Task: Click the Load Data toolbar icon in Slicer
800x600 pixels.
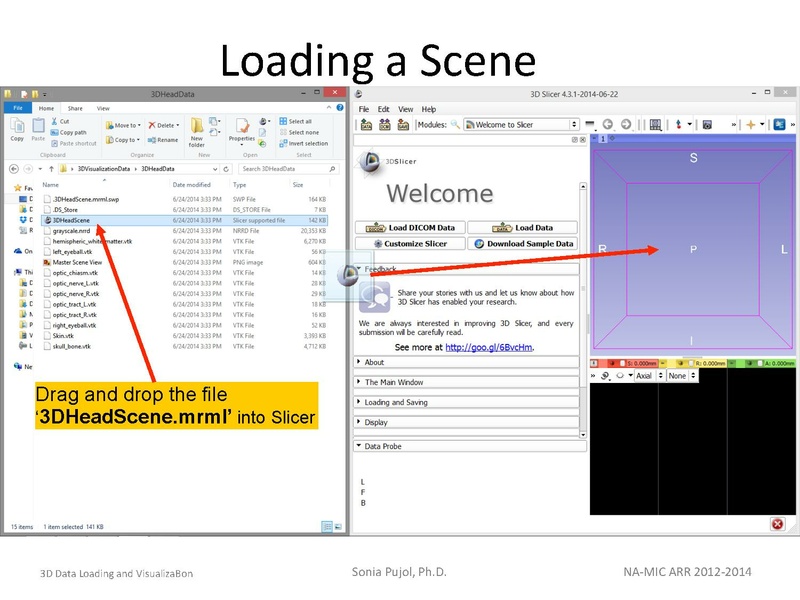Action: click(x=366, y=124)
